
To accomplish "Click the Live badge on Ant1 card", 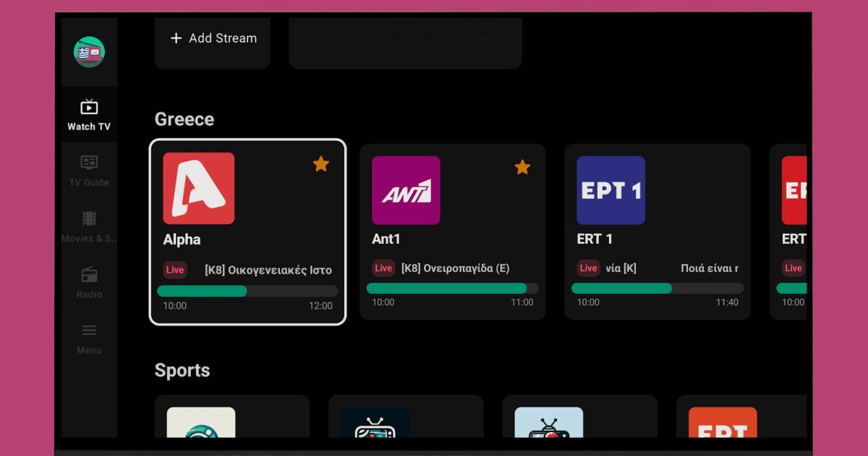I will [383, 269].
